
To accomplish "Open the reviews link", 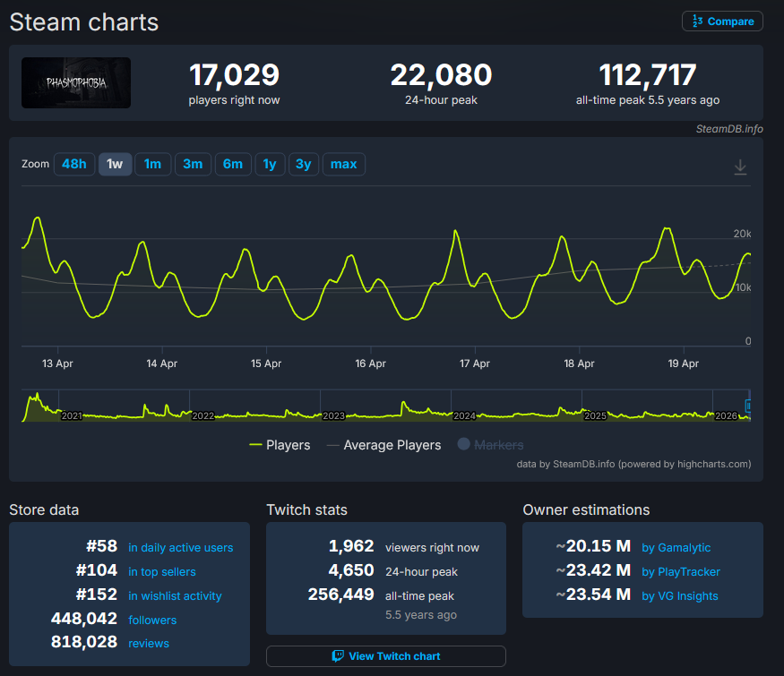I will (x=149, y=644).
